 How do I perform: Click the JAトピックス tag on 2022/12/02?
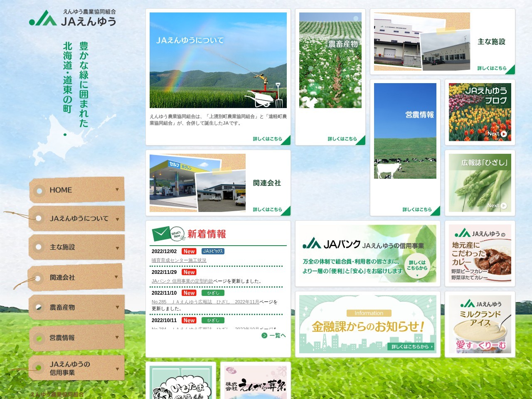pos(213,251)
